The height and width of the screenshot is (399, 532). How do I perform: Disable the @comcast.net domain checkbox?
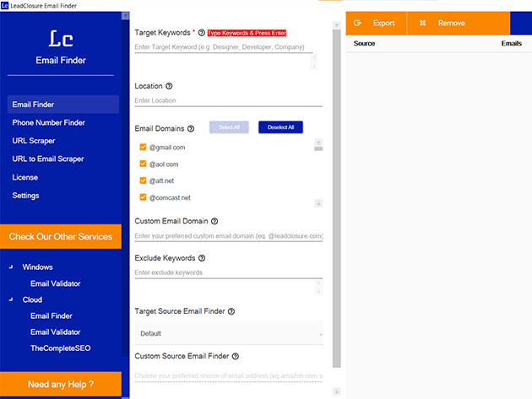click(144, 197)
